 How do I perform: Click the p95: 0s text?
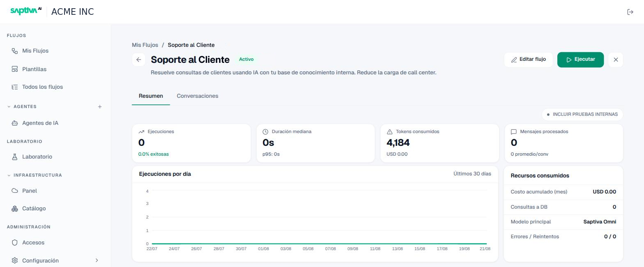tap(271, 154)
